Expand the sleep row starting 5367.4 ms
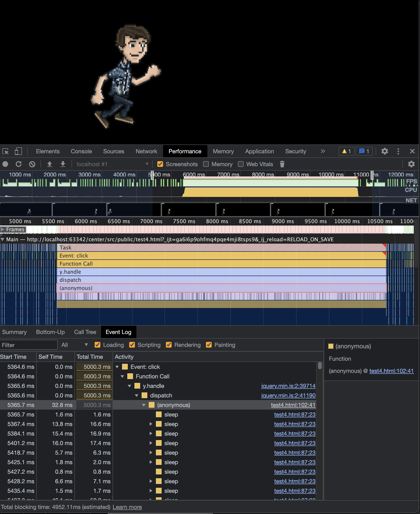 tap(151, 424)
